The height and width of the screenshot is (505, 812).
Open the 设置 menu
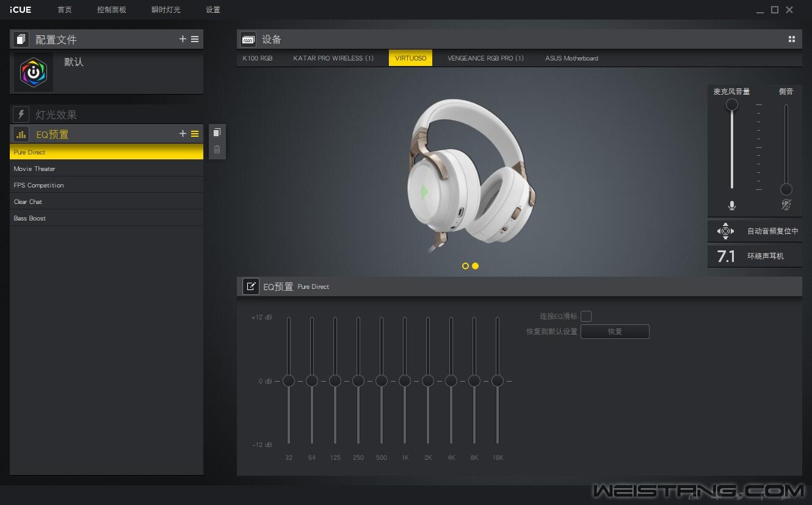coord(213,10)
